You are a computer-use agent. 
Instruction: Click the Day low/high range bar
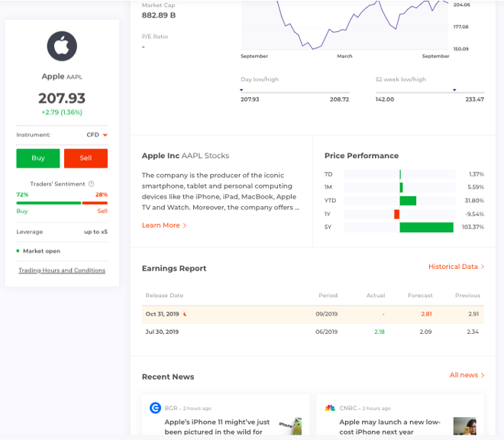click(x=295, y=92)
